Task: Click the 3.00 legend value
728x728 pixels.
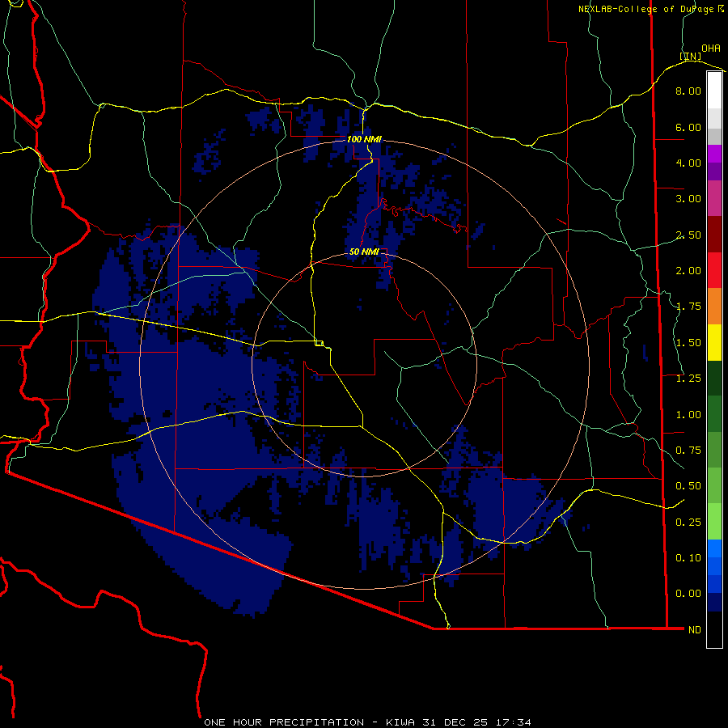Action: pos(688,199)
